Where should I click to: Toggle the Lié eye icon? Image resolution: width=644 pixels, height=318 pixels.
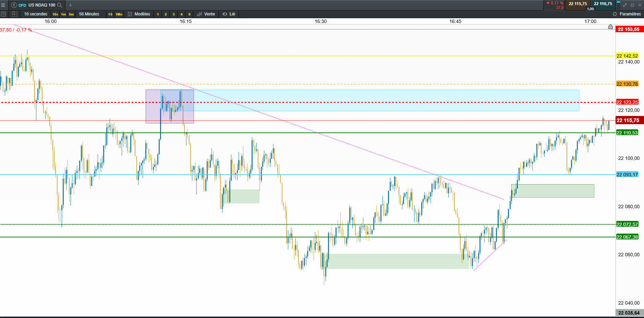(x=225, y=14)
